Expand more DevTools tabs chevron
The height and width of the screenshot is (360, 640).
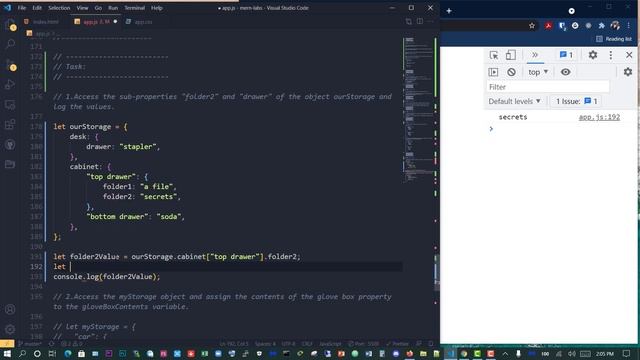point(535,55)
